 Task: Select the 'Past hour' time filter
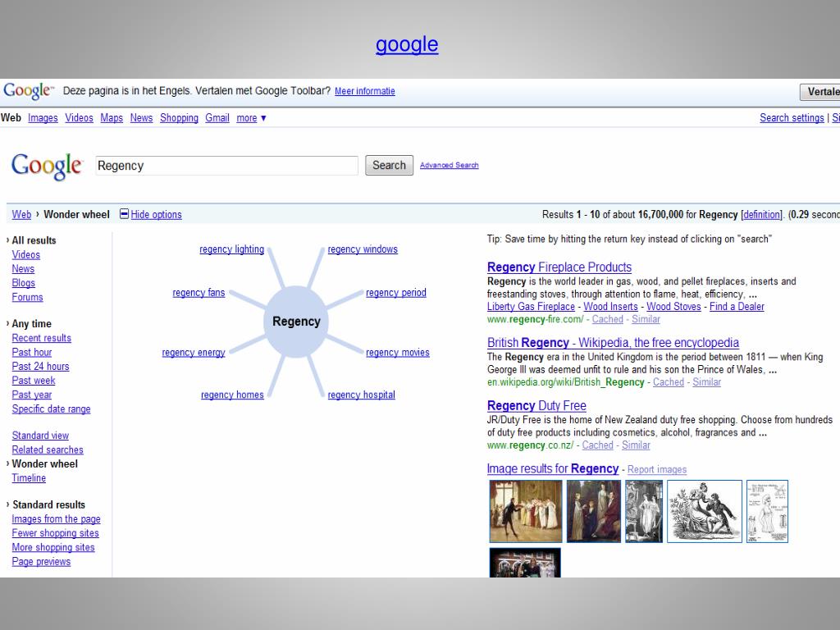click(x=32, y=352)
